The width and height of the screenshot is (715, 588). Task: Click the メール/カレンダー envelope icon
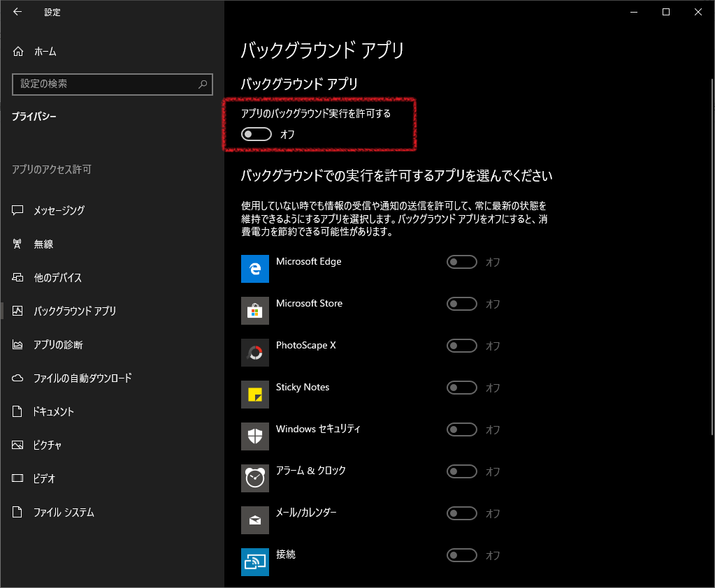click(255, 520)
